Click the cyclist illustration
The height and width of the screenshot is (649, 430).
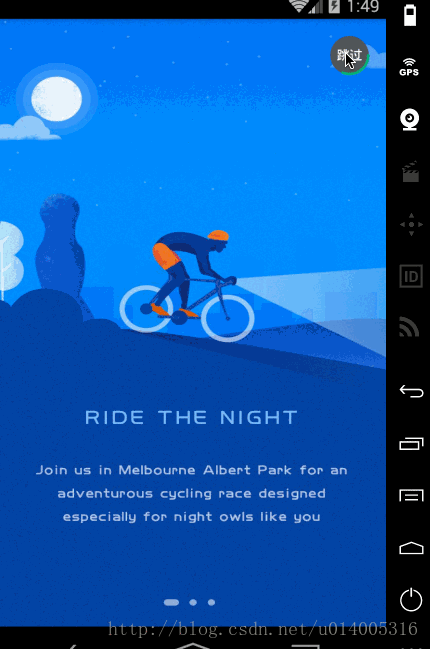tap(187, 286)
